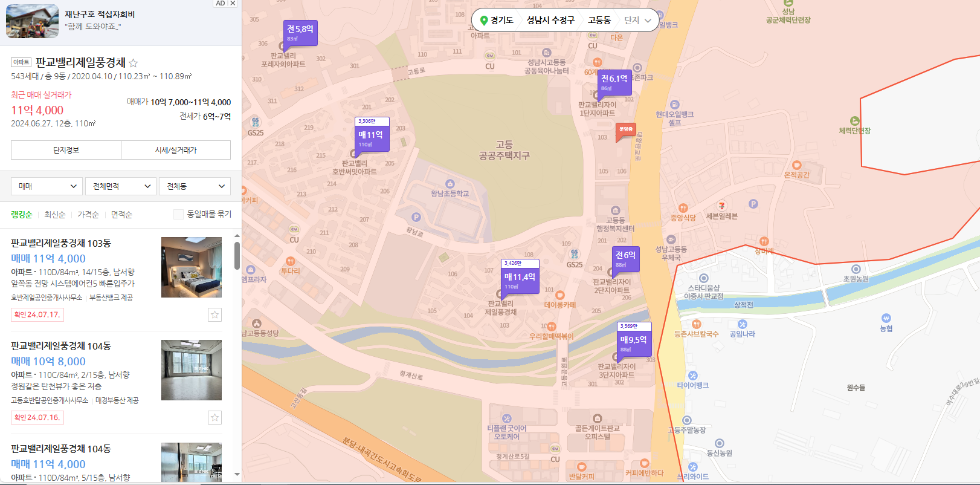Click the 초원농원 map pin

pos(856,269)
